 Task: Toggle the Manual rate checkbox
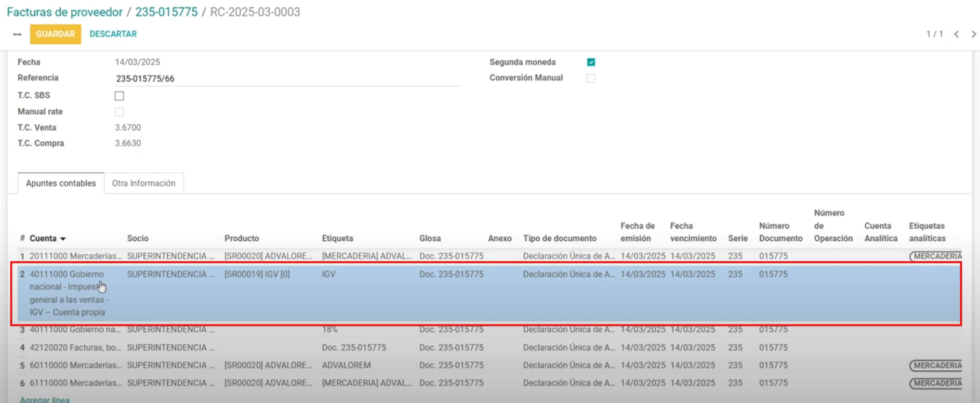(120, 112)
